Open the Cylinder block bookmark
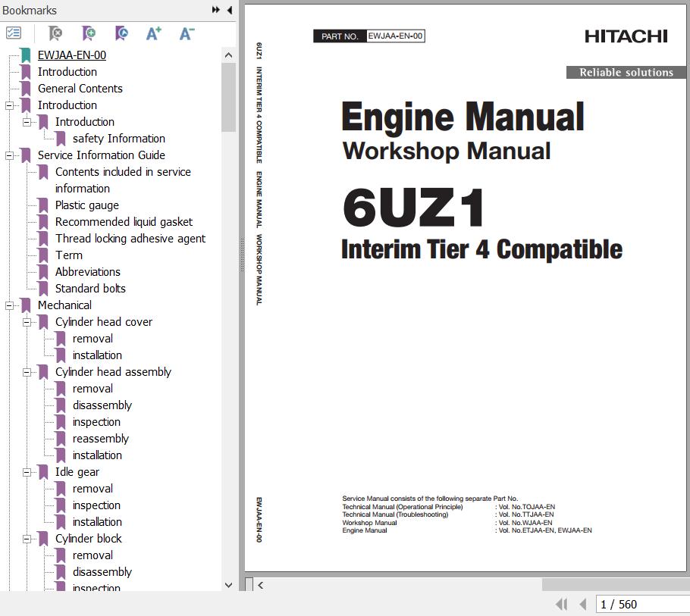The height and width of the screenshot is (616, 690). click(89, 539)
